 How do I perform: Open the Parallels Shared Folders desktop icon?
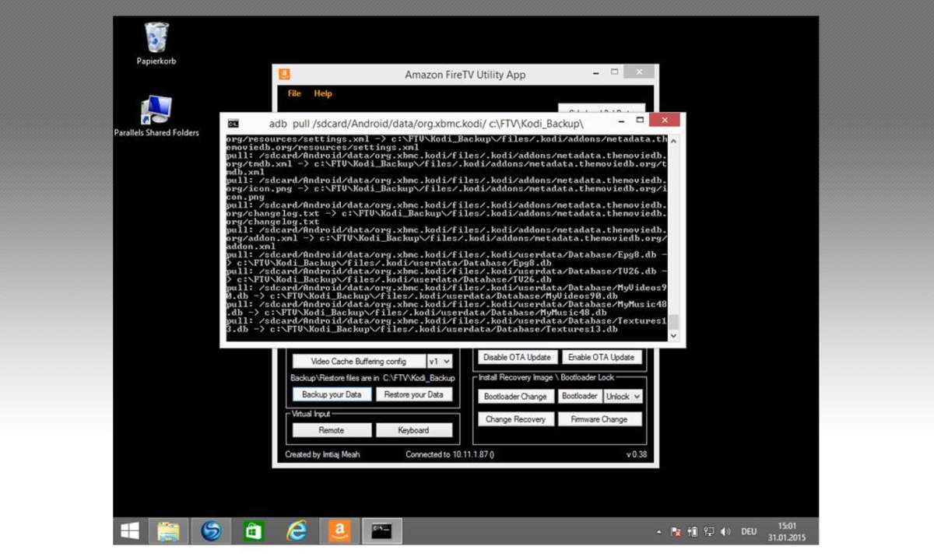[156, 117]
